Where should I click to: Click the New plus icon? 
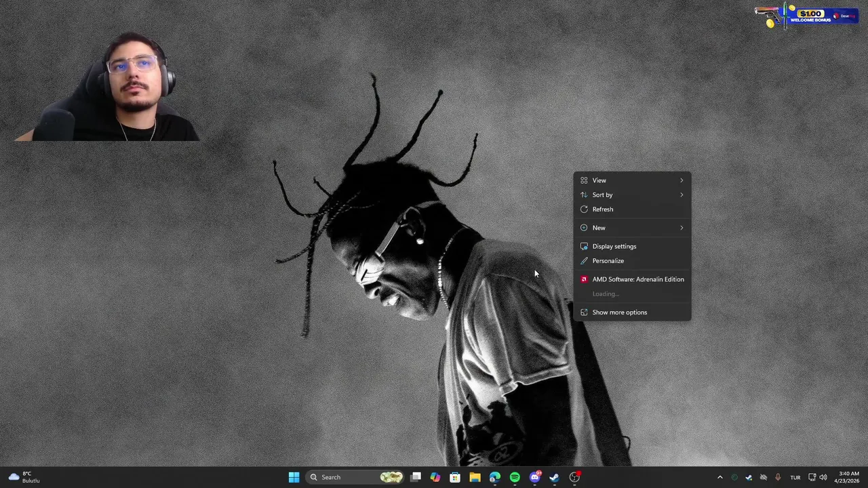click(584, 228)
